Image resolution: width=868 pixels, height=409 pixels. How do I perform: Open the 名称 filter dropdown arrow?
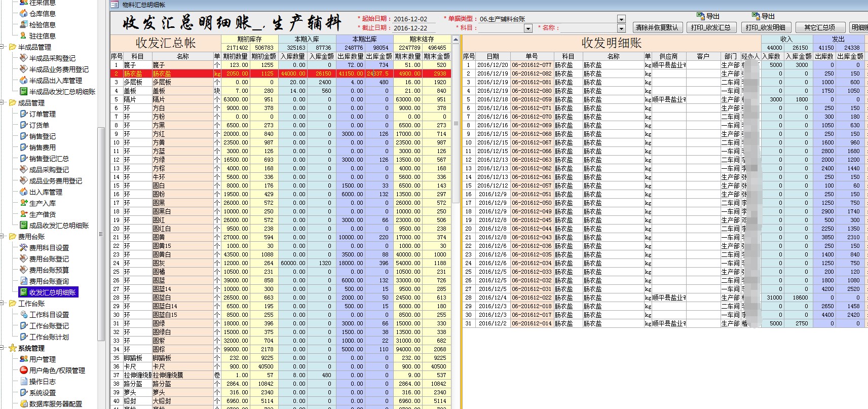[x=622, y=28]
